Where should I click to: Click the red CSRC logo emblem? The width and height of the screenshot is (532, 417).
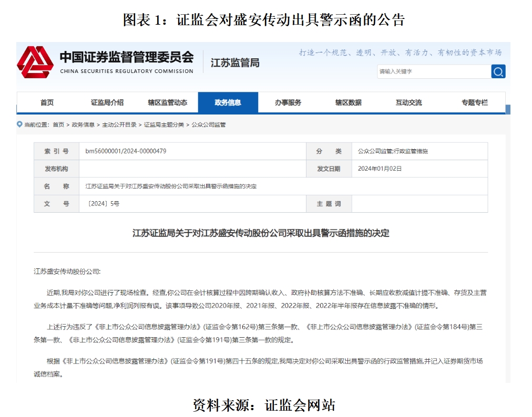[35, 62]
